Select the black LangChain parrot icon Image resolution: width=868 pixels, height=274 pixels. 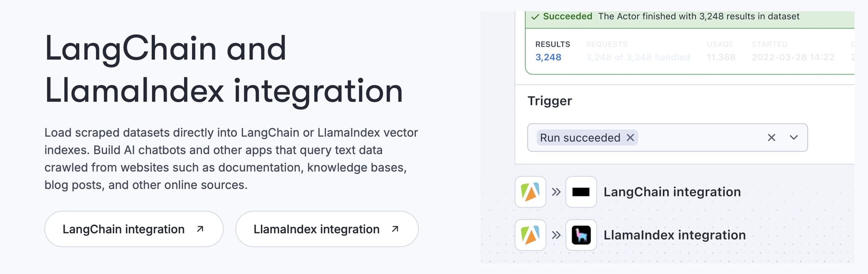581,192
